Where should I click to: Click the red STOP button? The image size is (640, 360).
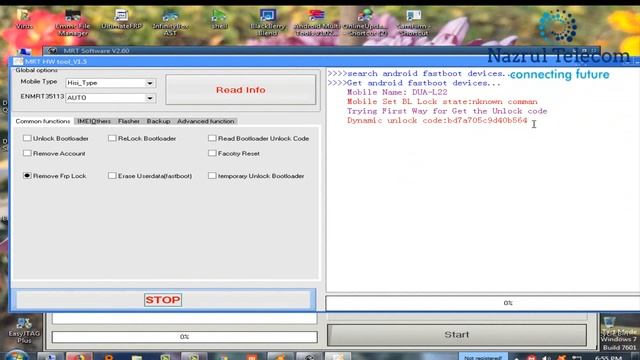pos(163,300)
